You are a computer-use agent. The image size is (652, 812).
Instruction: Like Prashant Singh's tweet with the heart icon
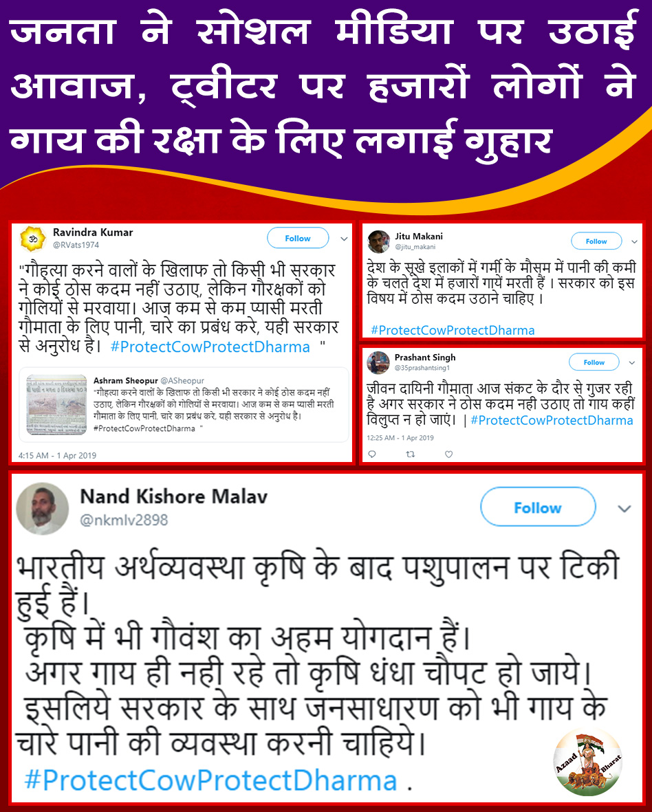pos(448,454)
